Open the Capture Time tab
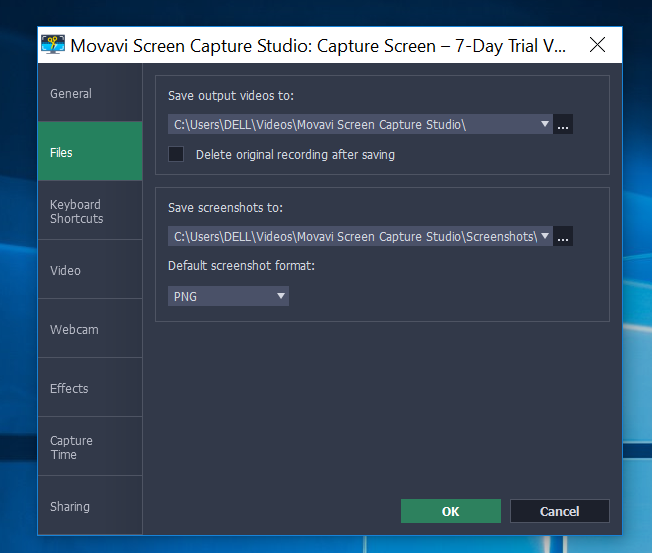652x553 pixels. [x=90, y=447]
